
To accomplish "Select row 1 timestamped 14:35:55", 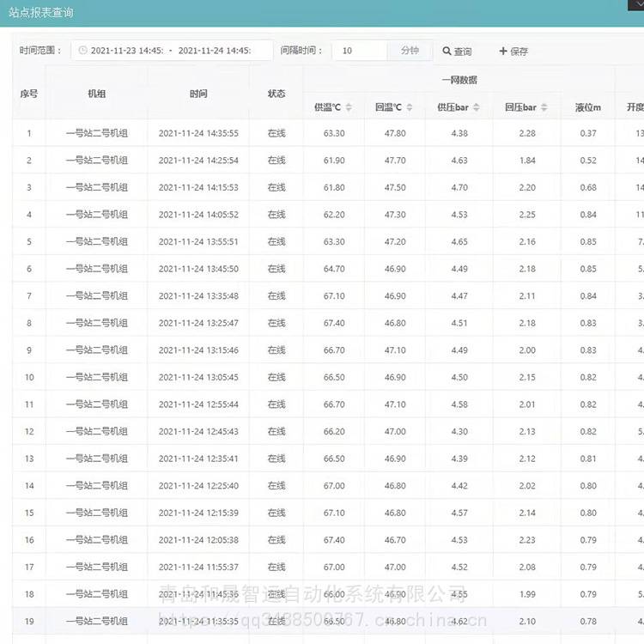I will point(198,133).
